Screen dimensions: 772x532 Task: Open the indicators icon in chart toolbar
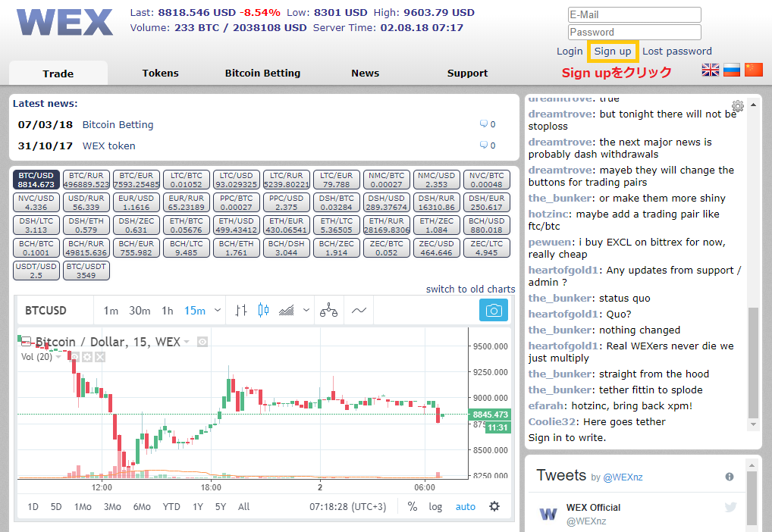click(287, 311)
